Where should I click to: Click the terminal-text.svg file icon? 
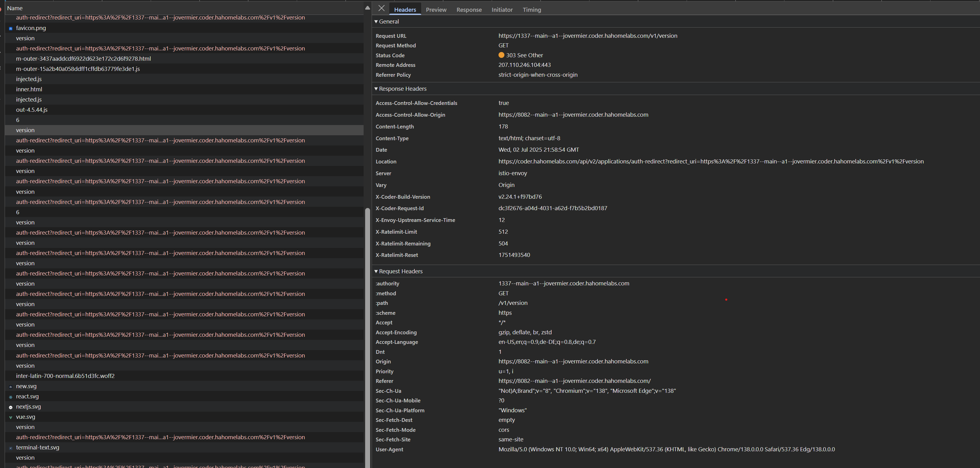(11, 448)
